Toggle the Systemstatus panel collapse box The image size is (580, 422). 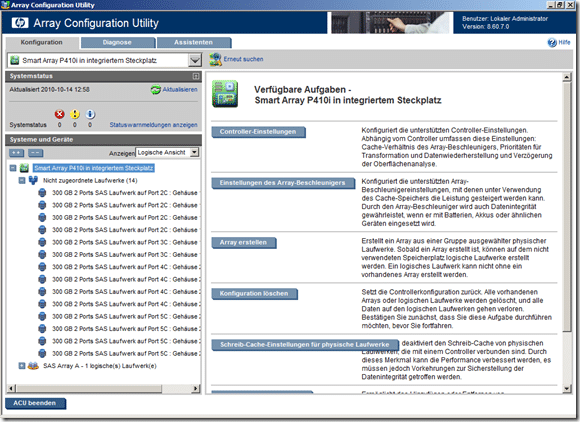tap(196, 76)
